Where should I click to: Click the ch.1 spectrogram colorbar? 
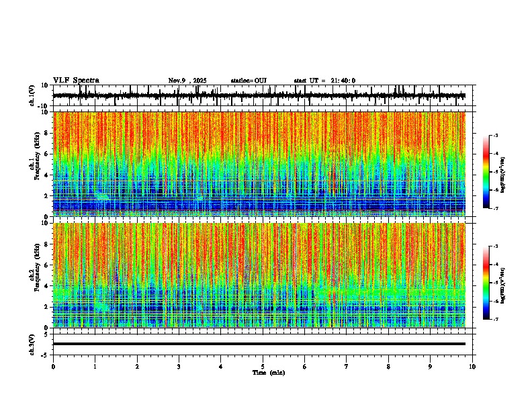click(486, 172)
